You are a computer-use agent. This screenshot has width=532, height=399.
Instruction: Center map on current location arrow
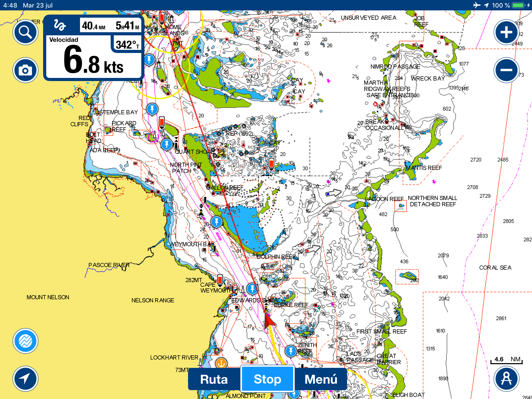tap(25, 379)
